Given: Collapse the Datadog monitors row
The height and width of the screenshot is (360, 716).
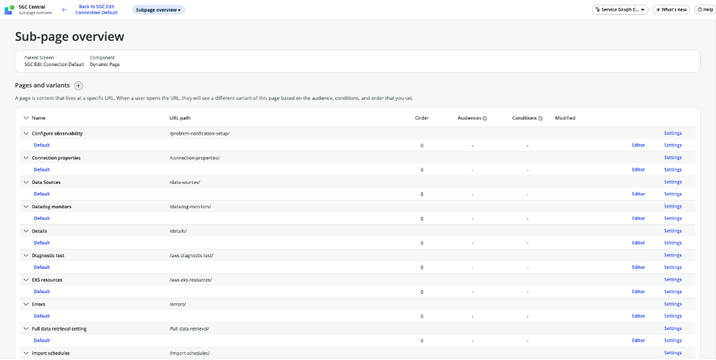Looking at the screenshot, I should [x=26, y=206].
